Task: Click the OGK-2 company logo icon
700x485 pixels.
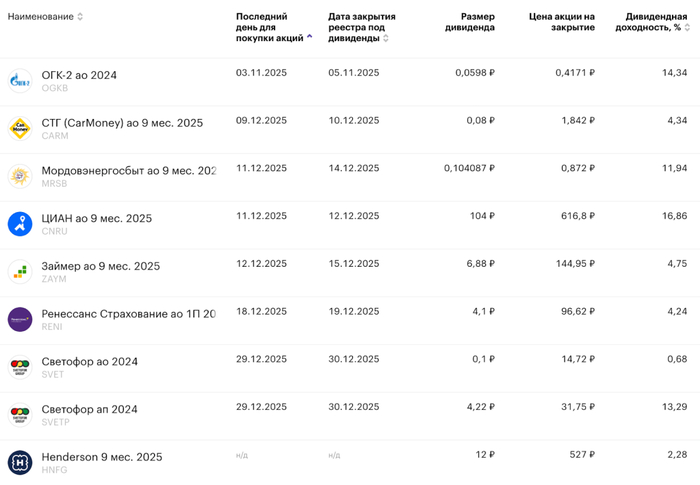Action: click(20, 81)
